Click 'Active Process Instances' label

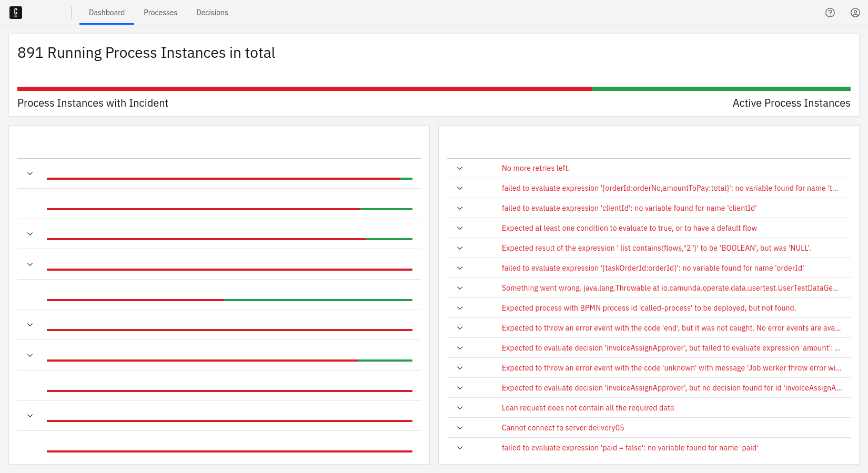791,103
